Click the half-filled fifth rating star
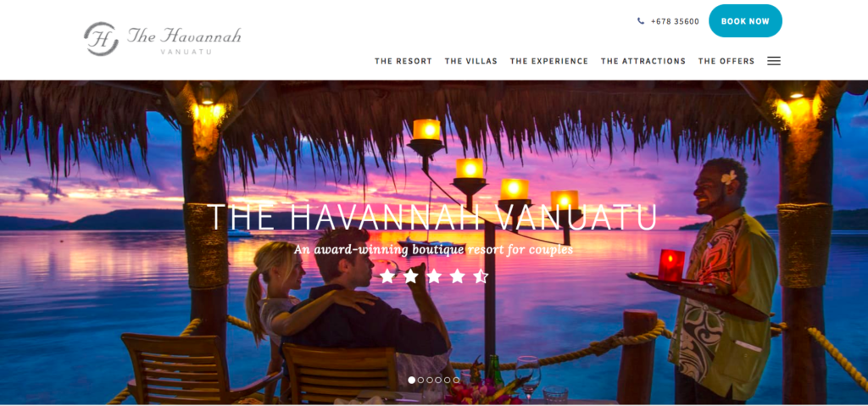Image resolution: width=868 pixels, height=406 pixels. click(x=481, y=275)
